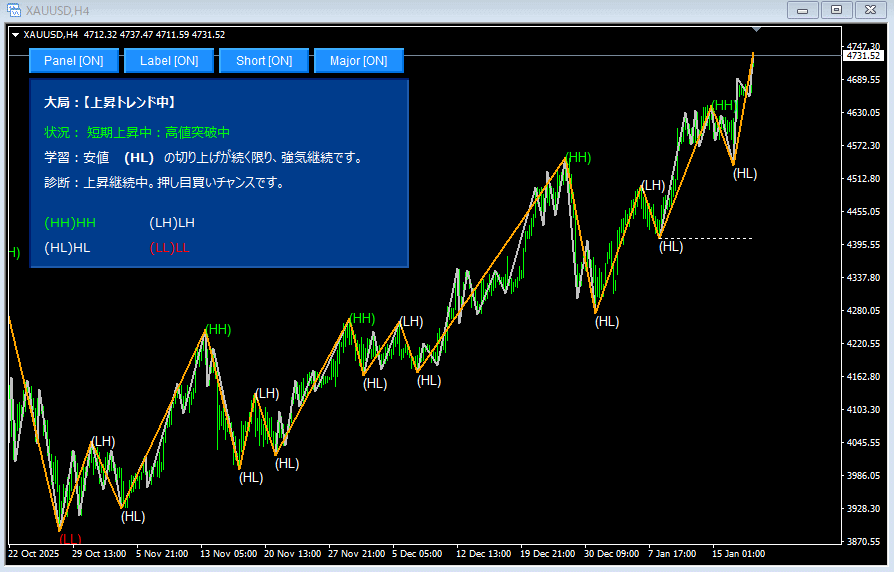Click the 大局 trend heading in info panel
This screenshot has height=572, width=894.
point(110,102)
